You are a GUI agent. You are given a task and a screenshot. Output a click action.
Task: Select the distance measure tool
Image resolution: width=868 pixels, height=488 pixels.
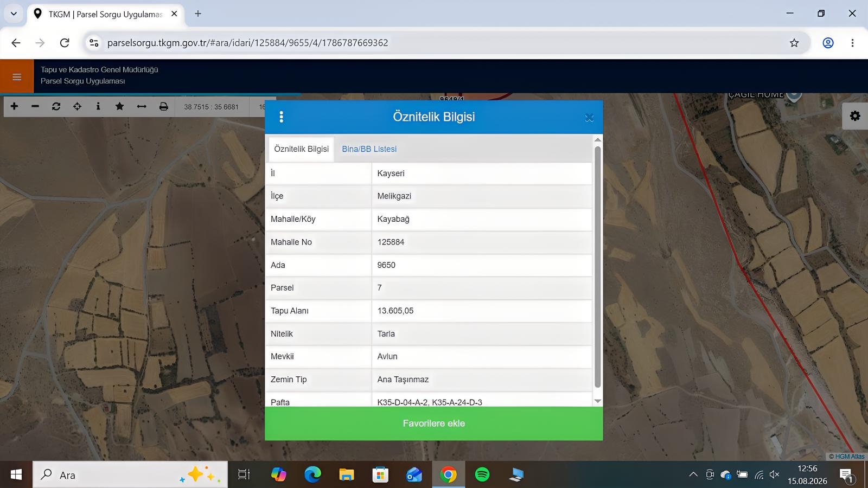click(x=142, y=106)
